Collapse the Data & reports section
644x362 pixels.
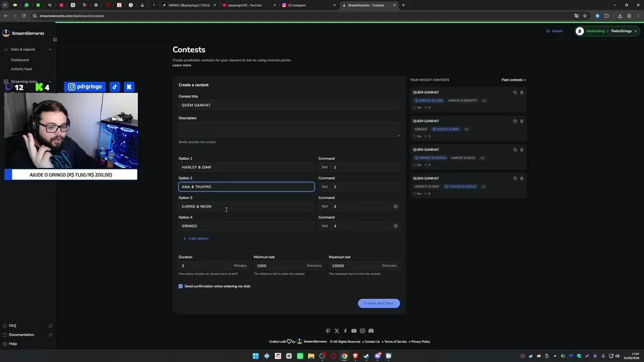pos(50,49)
